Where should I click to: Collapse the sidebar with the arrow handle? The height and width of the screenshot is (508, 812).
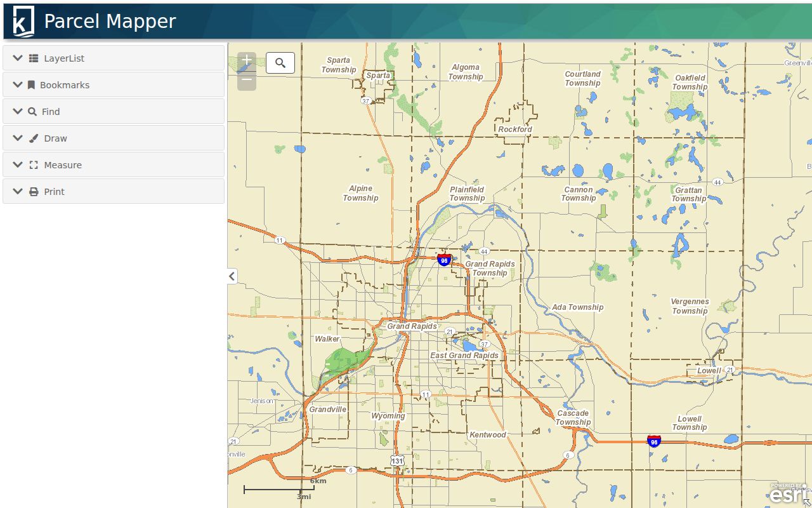[232, 276]
